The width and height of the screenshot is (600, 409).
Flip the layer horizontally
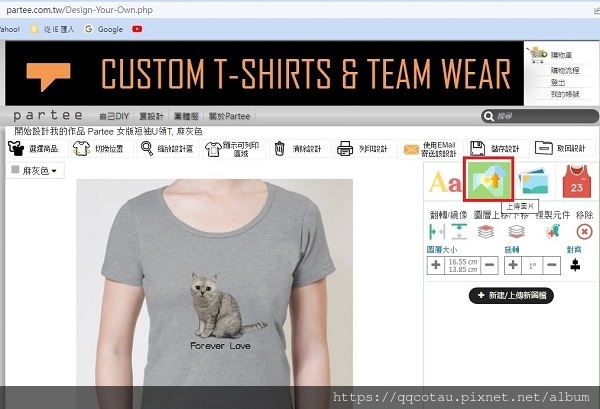click(437, 231)
